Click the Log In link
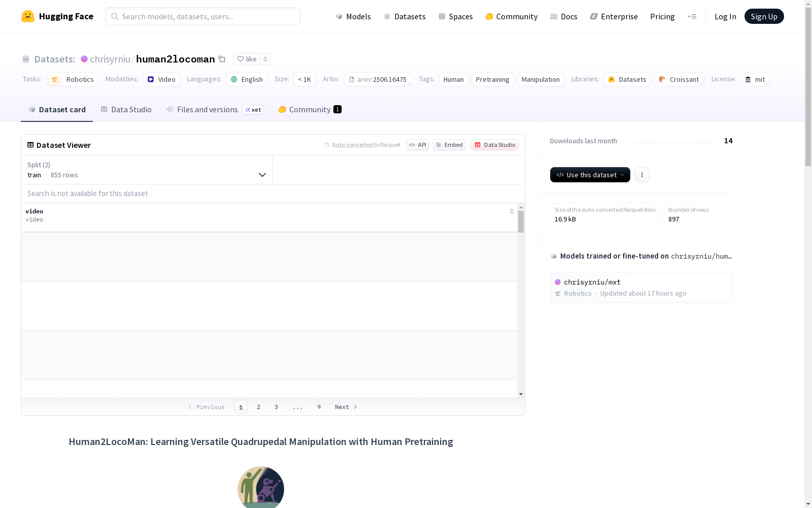Image resolution: width=812 pixels, height=508 pixels. click(725, 16)
